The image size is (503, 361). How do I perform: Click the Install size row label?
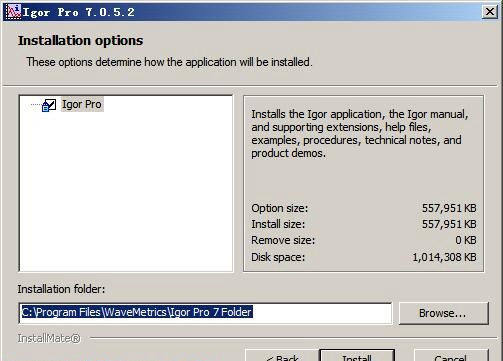click(x=278, y=224)
